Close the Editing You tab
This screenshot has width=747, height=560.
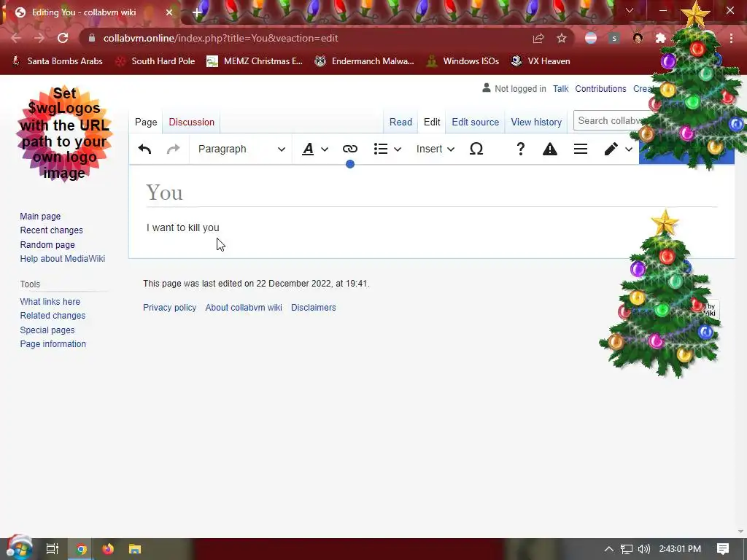(x=169, y=12)
